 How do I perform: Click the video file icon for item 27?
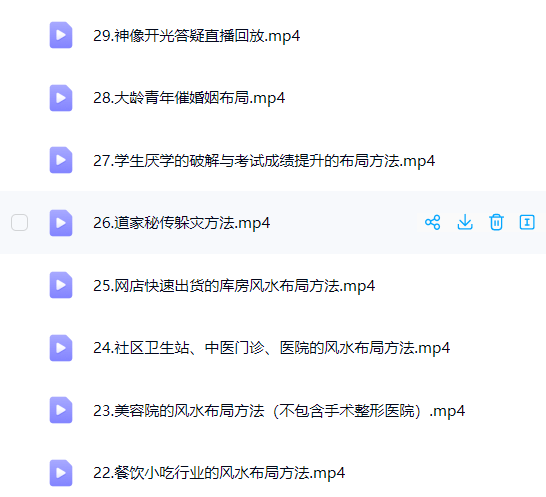(61, 160)
